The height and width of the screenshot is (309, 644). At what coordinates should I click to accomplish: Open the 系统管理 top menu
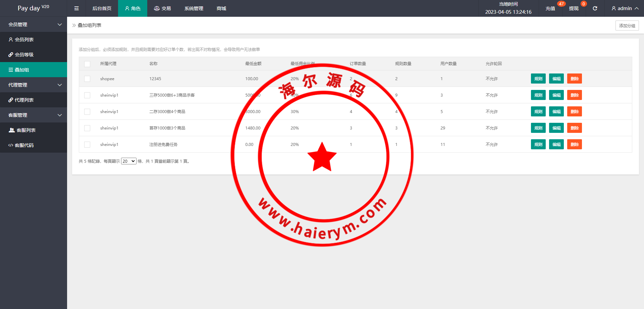(194, 8)
